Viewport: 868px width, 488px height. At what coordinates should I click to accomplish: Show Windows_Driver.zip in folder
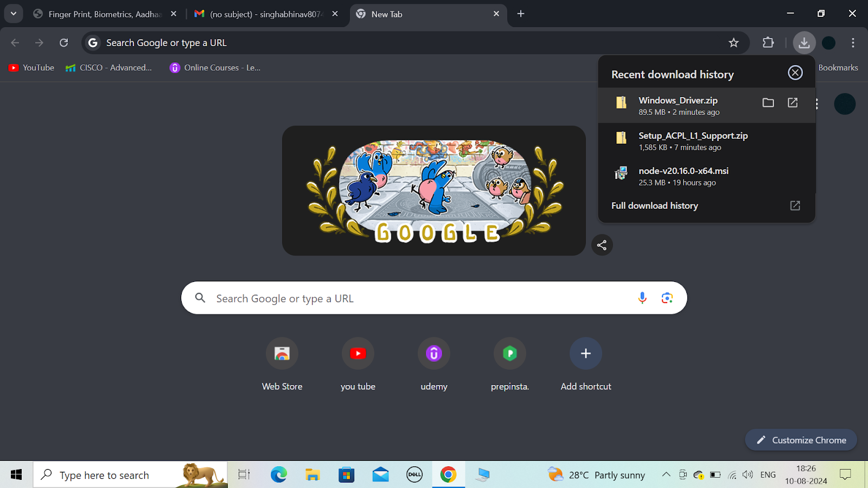pyautogui.click(x=768, y=102)
